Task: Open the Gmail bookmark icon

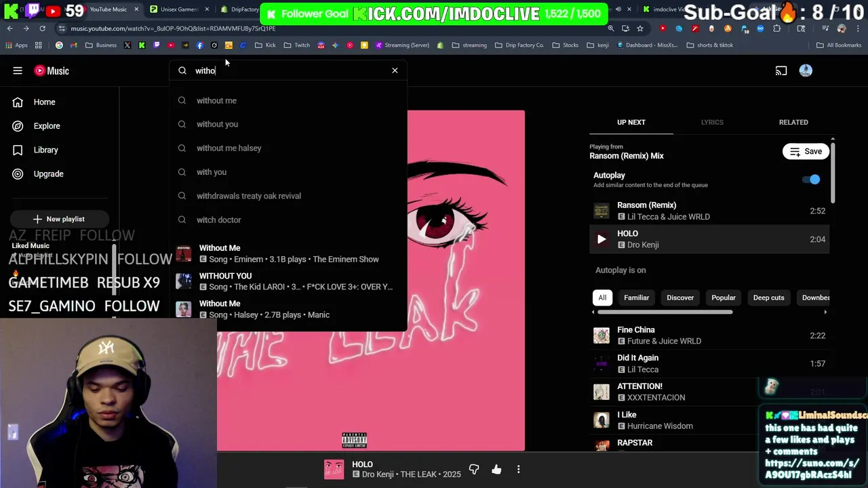Action: (74, 45)
